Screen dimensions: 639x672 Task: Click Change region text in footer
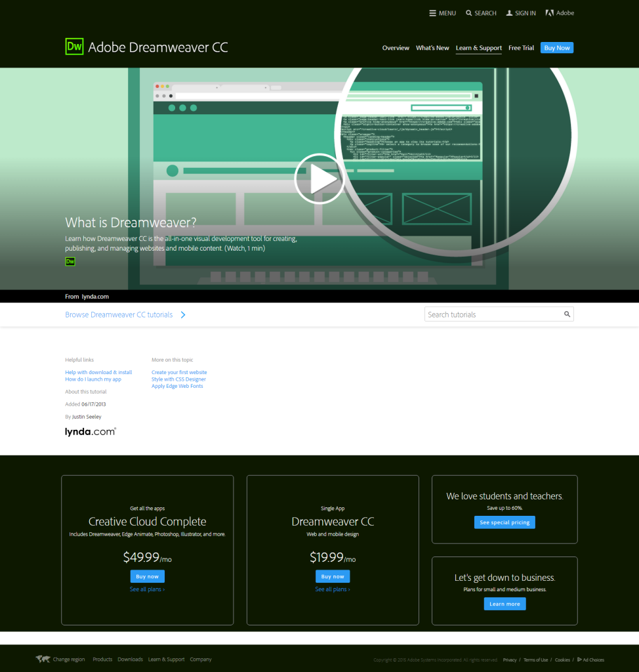tap(69, 659)
